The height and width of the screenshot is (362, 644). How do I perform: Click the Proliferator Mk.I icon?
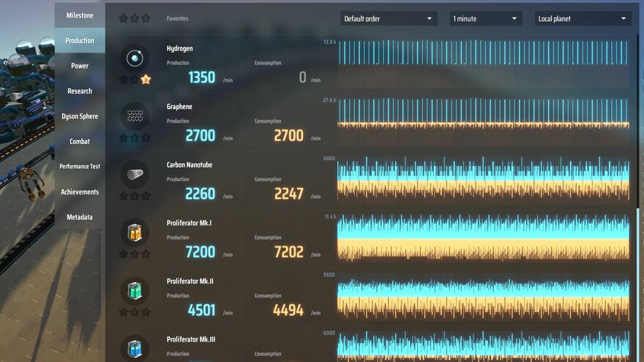[x=135, y=233]
